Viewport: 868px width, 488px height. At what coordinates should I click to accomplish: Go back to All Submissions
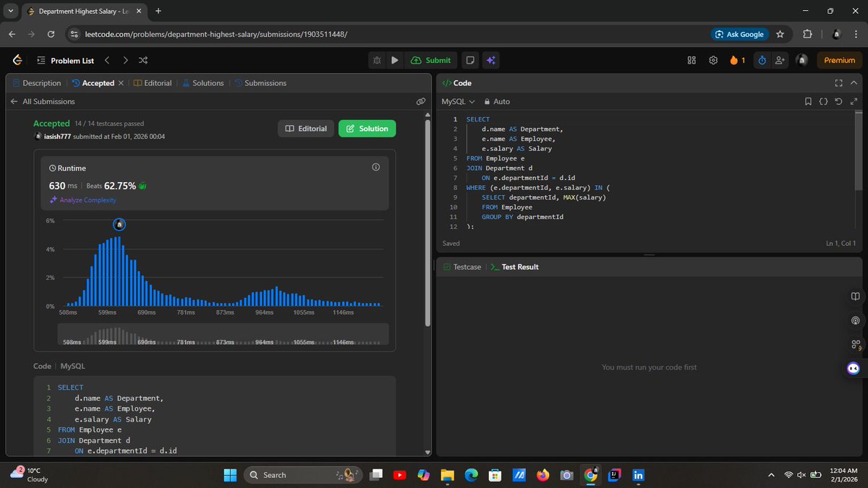pos(43,102)
